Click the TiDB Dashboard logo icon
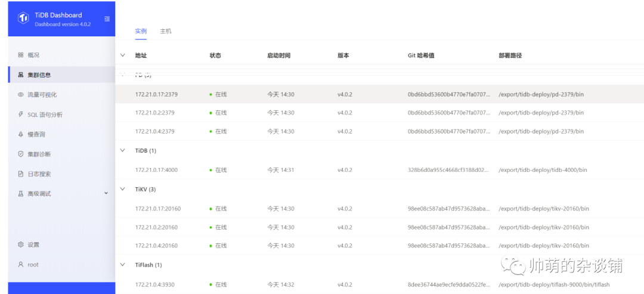 23,18
